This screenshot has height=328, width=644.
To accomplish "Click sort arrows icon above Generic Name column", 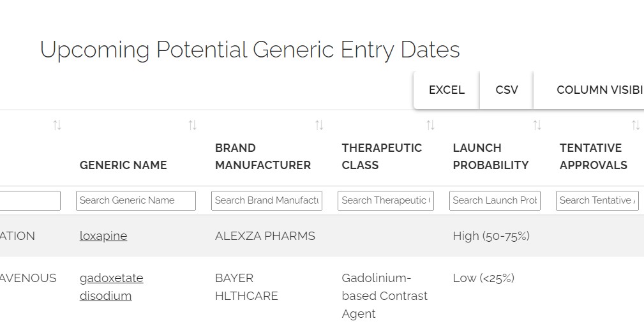I will coord(192,126).
